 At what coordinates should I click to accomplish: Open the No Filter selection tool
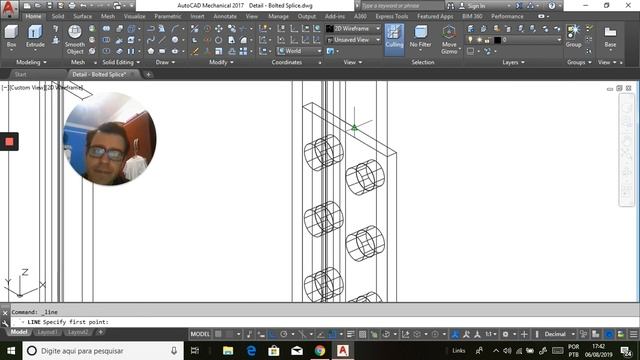[420, 36]
